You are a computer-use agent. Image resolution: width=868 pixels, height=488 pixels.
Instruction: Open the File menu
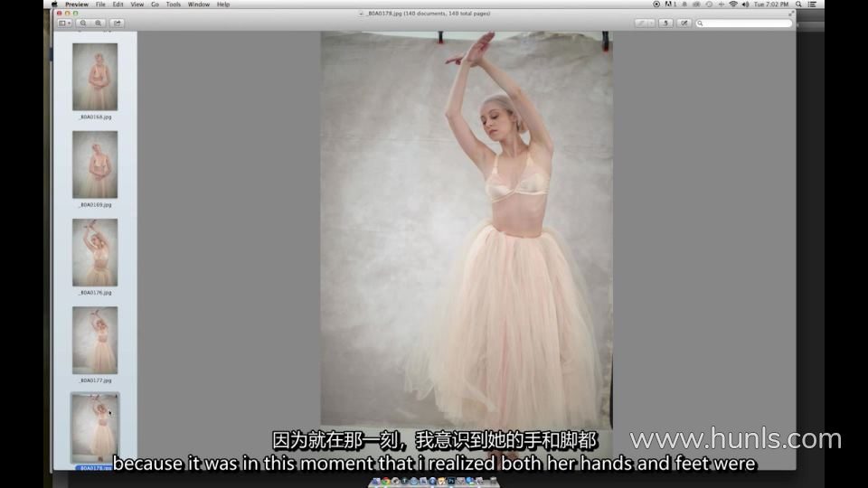[x=100, y=4]
